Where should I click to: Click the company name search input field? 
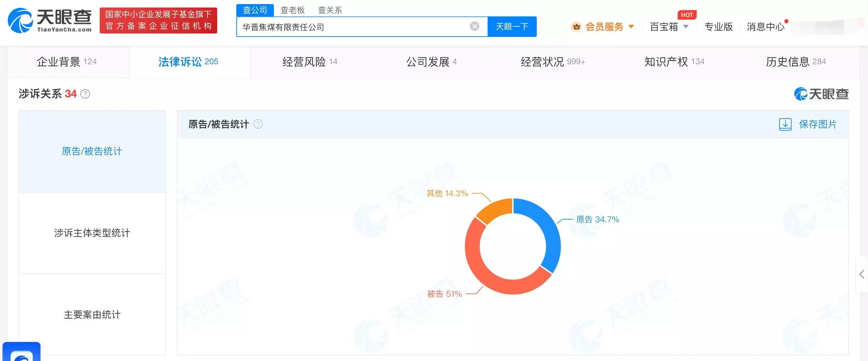click(x=352, y=27)
